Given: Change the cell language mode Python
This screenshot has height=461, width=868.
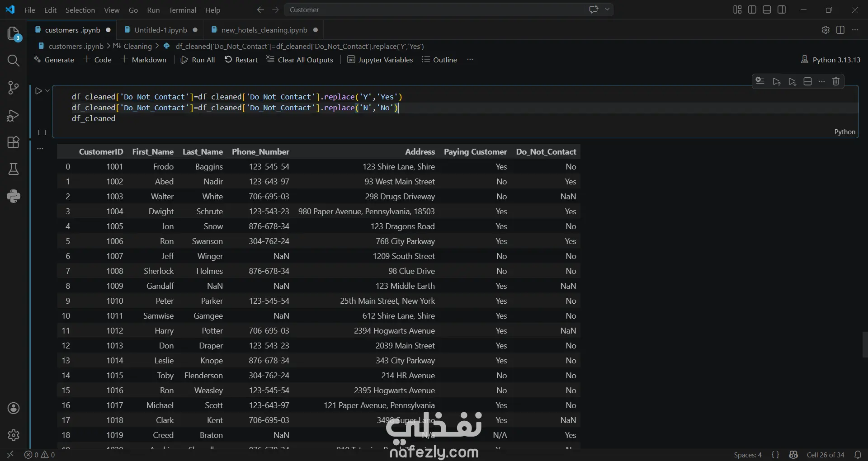Looking at the screenshot, I should click(x=844, y=132).
